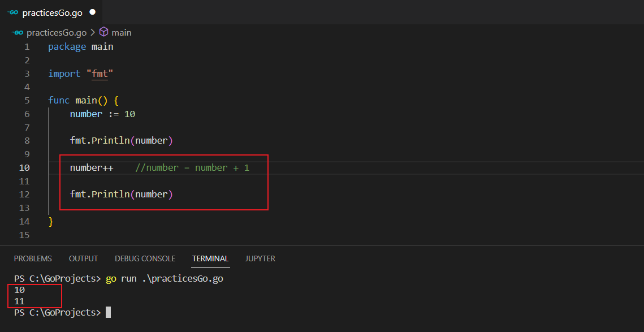Click line number 6 in the gutter
This screenshot has width=644, height=332.
(27, 114)
